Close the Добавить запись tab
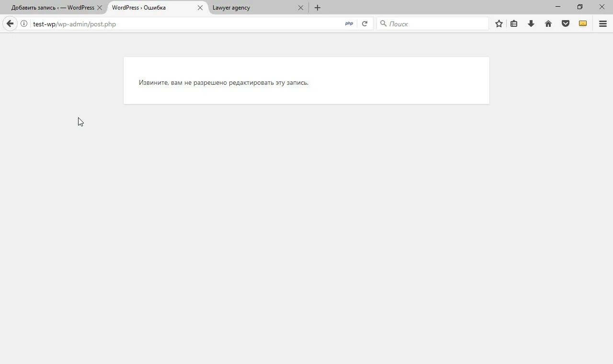The width and height of the screenshot is (613, 364). pyautogui.click(x=99, y=8)
